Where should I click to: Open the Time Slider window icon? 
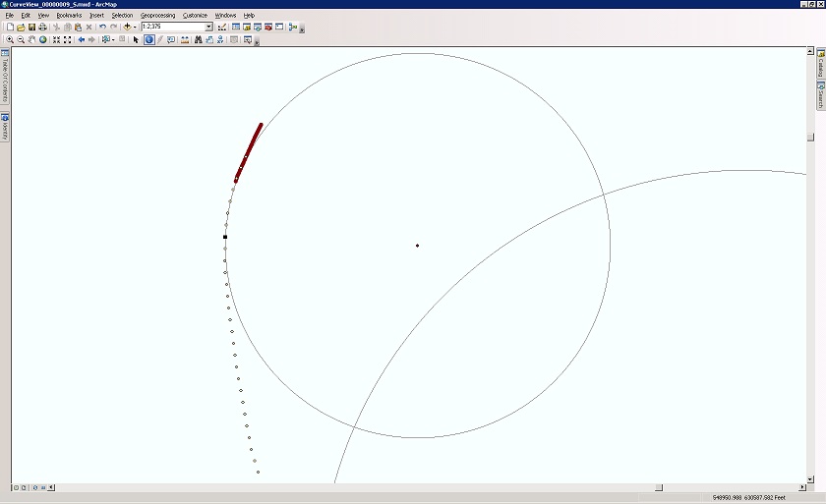[234, 39]
